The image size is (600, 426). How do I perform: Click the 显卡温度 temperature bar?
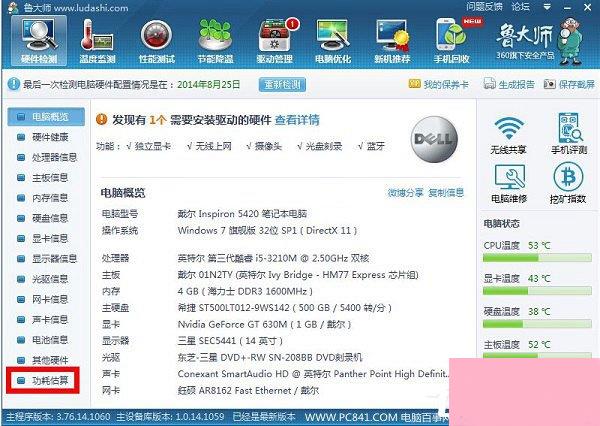[x=537, y=291]
